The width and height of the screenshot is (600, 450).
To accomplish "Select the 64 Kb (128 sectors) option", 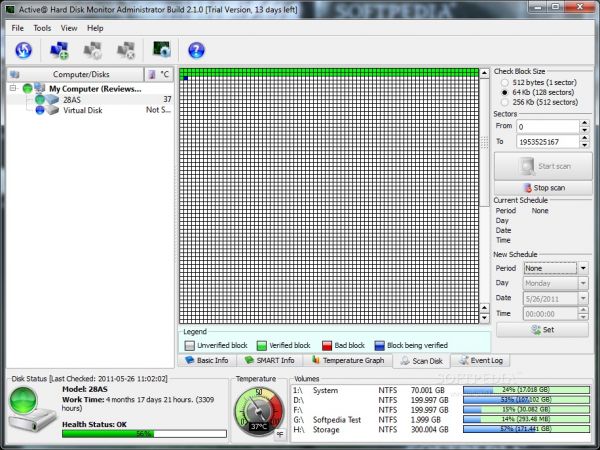I will tap(505, 92).
